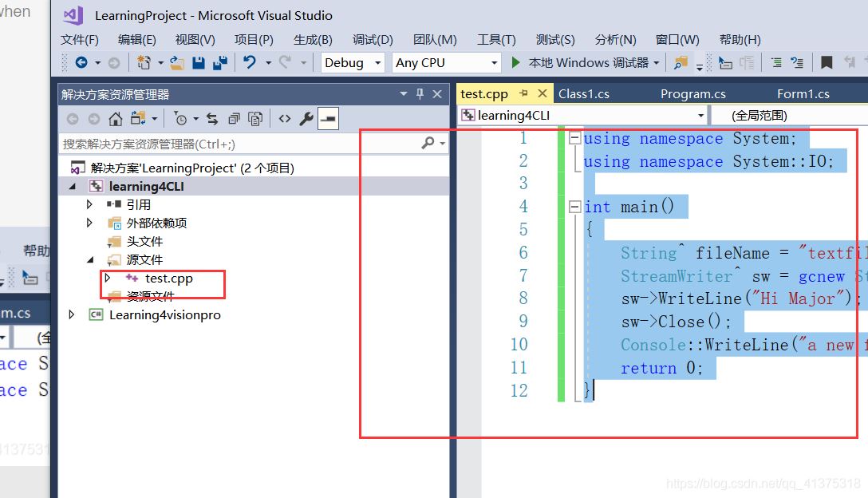
Task: Click line 12 closing brace in editor
Action: (588, 390)
